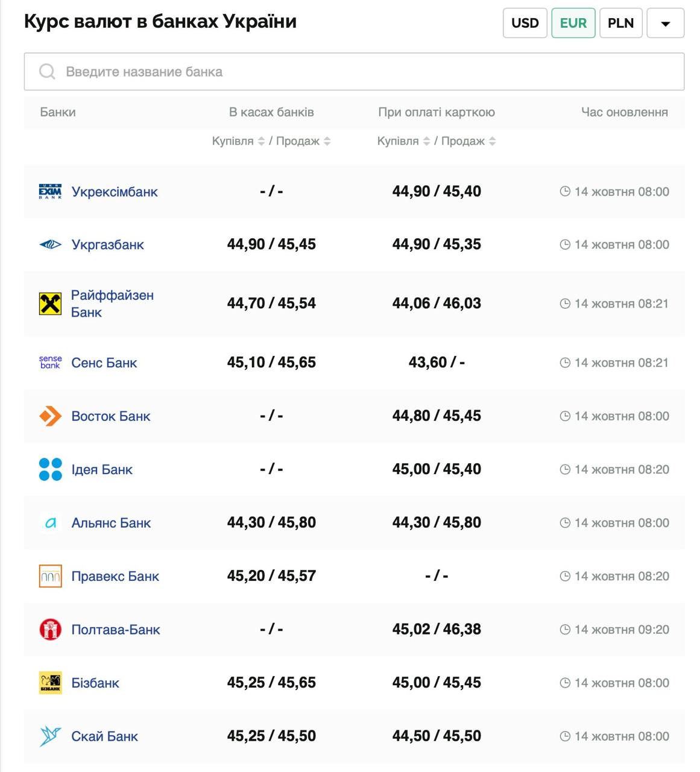Click the Восток Банк orange logo

tap(50, 416)
